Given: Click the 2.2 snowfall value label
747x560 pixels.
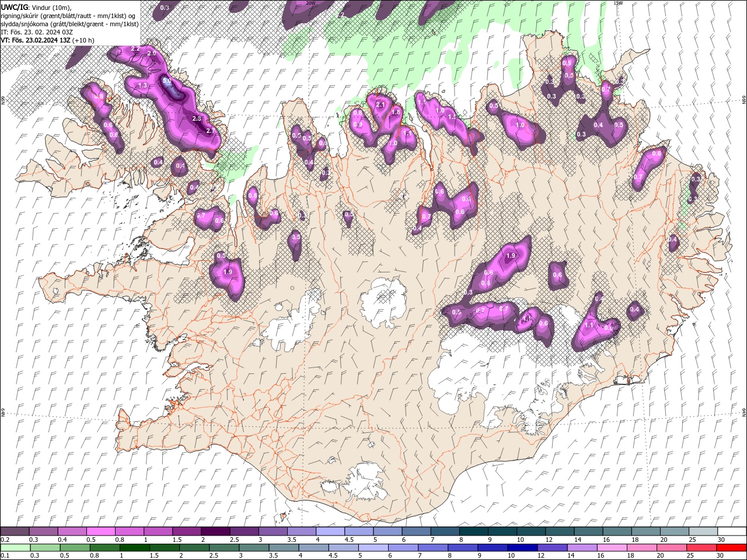Looking at the screenshot, I should [x=135, y=48].
